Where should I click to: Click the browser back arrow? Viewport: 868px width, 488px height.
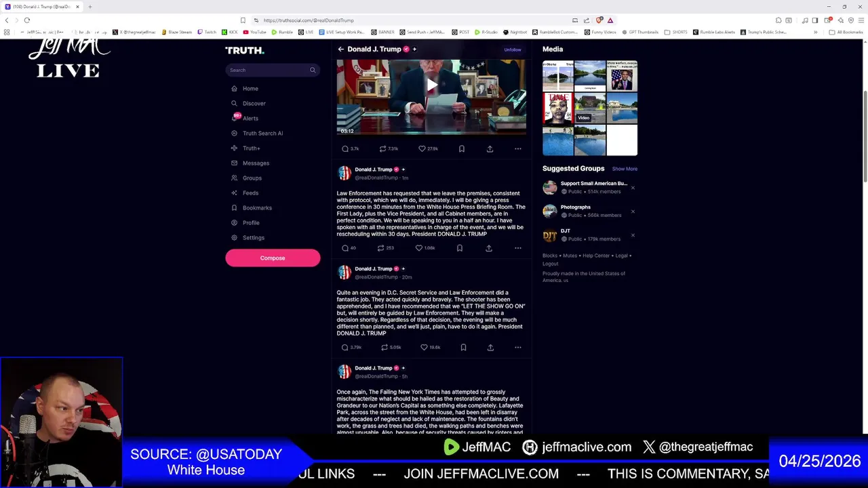click(x=7, y=20)
